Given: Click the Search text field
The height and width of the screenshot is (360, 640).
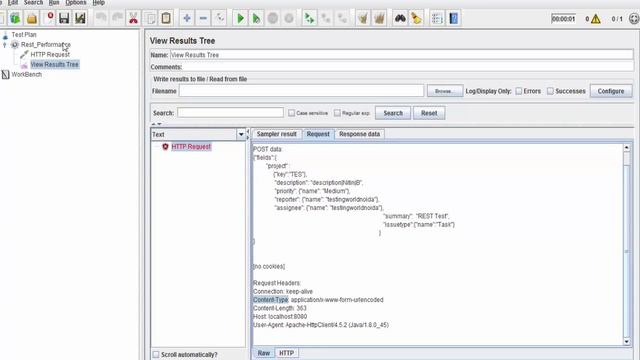Looking at the screenshot, I should [x=230, y=113].
